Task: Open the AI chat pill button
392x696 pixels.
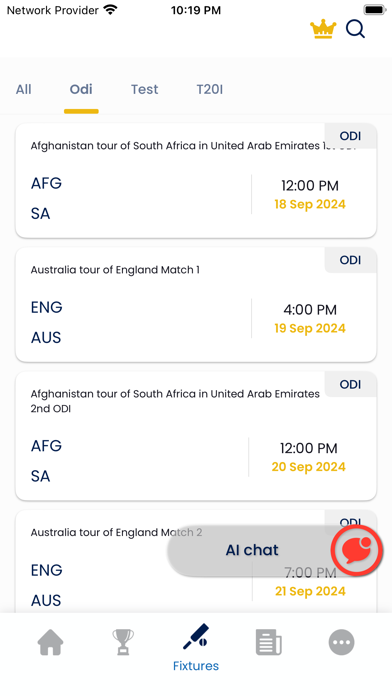Action: (x=252, y=550)
